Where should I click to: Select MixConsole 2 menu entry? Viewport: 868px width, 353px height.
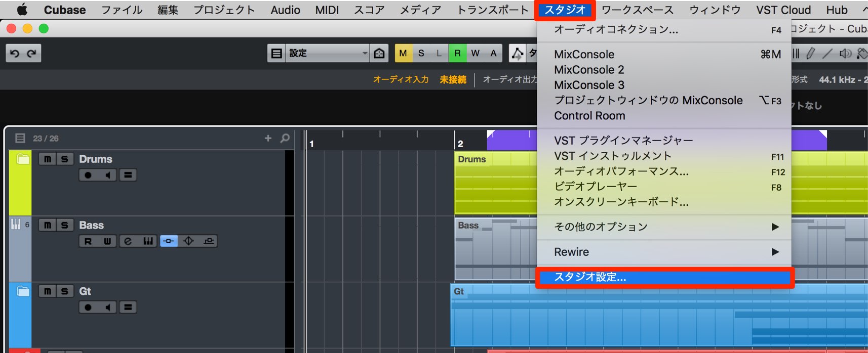coord(664,70)
